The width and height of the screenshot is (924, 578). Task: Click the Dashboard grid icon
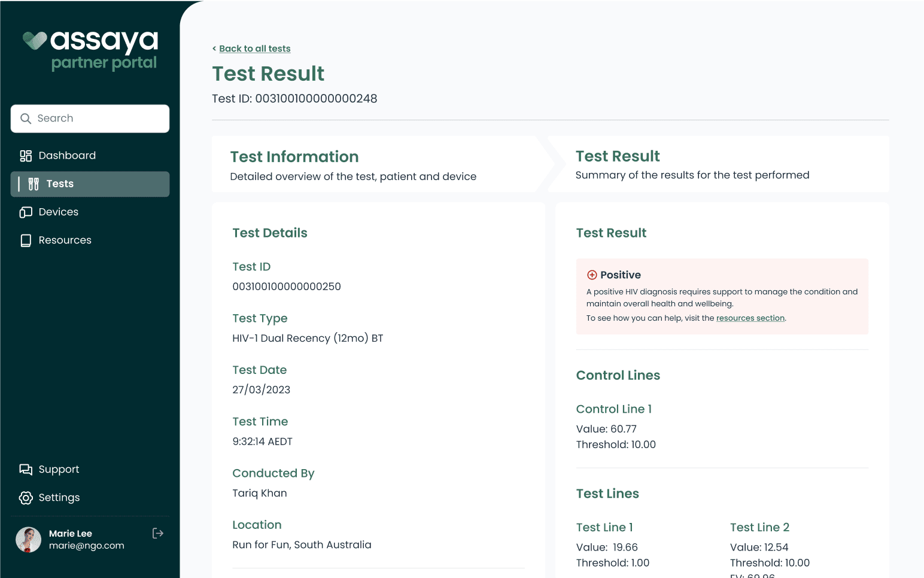pos(26,156)
